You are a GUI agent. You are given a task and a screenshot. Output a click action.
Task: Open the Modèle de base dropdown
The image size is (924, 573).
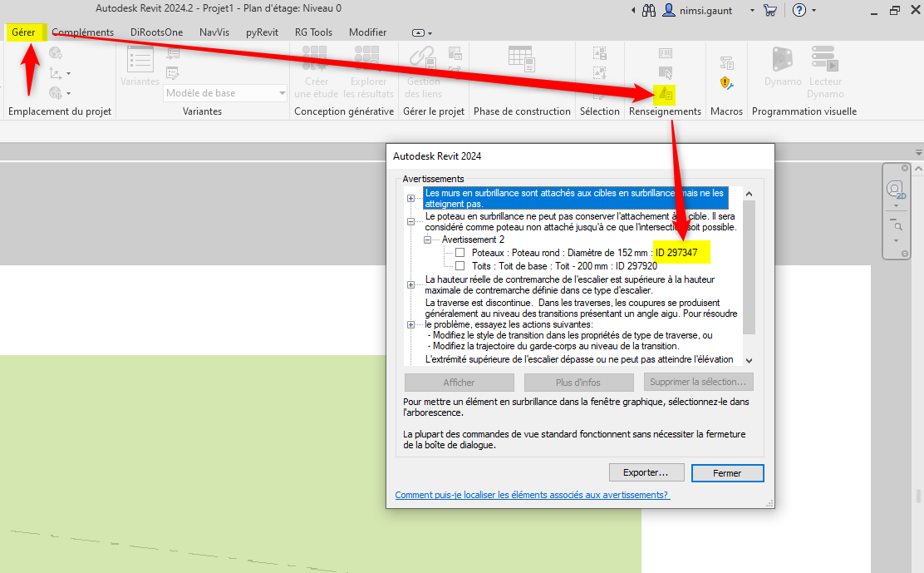[283, 92]
